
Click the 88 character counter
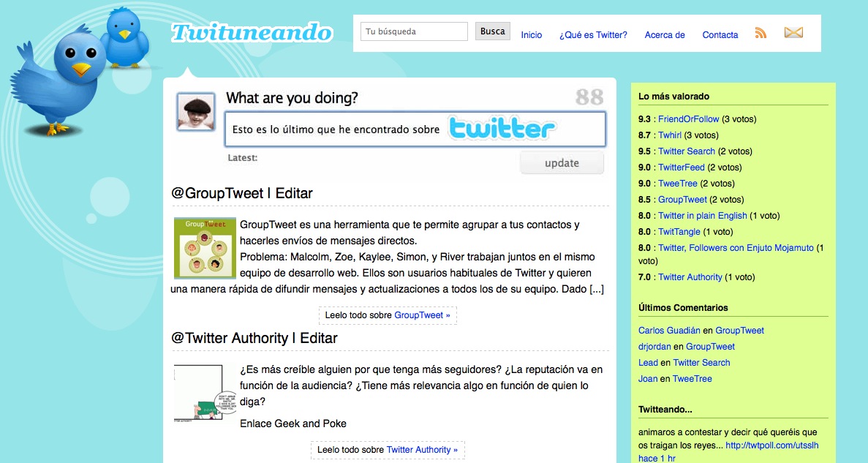589,97
